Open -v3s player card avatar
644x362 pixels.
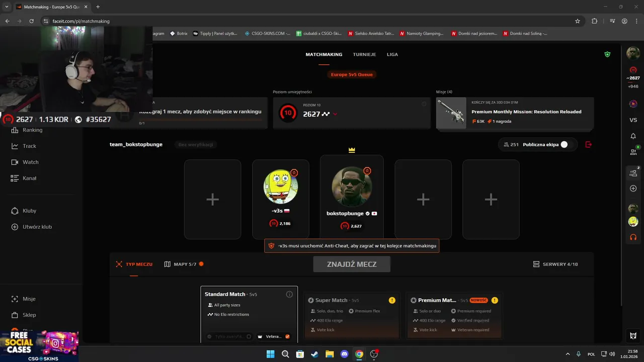click(281, 186)
